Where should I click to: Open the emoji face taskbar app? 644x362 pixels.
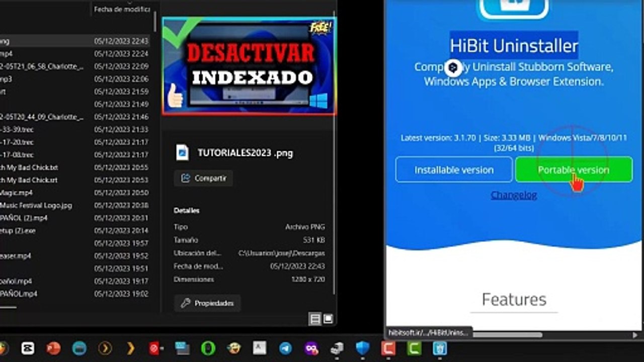233,348
